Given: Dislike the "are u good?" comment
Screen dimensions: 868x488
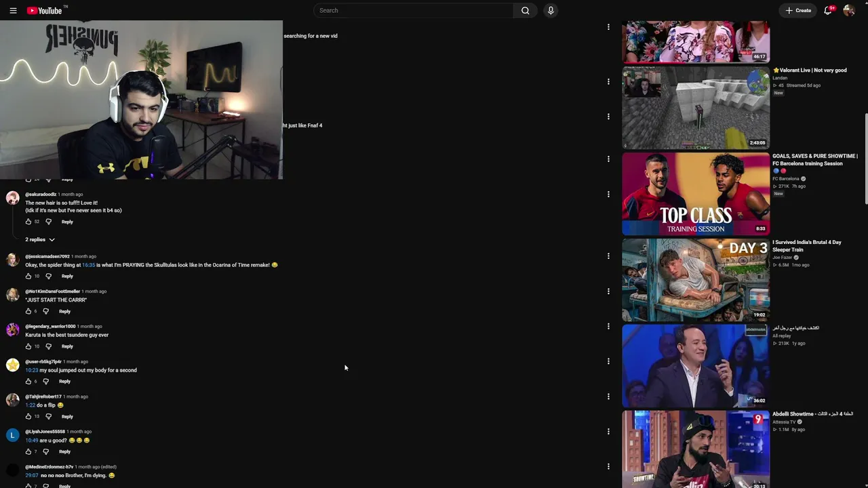Looking at the screenshot, I should (x=45, y=451).
